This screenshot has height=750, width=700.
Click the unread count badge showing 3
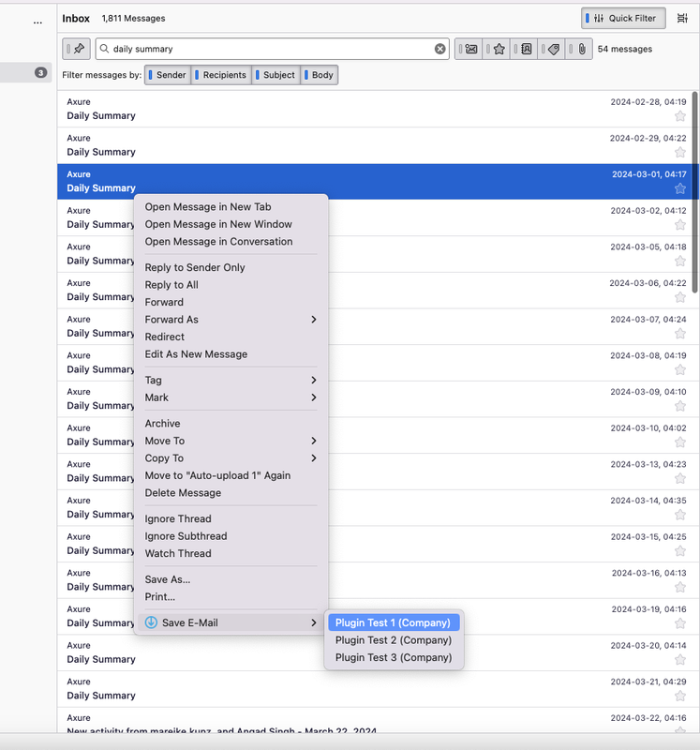tap(40, 73)
